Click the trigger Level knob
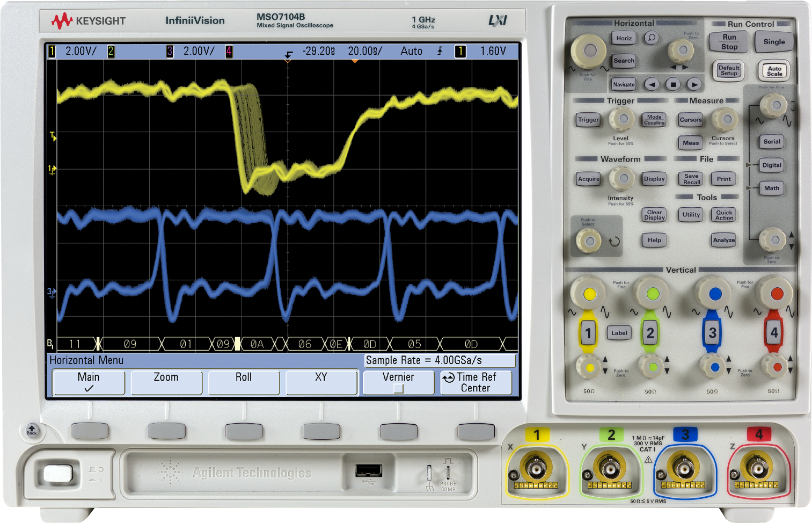812x523 pixels. coord(621,119)
